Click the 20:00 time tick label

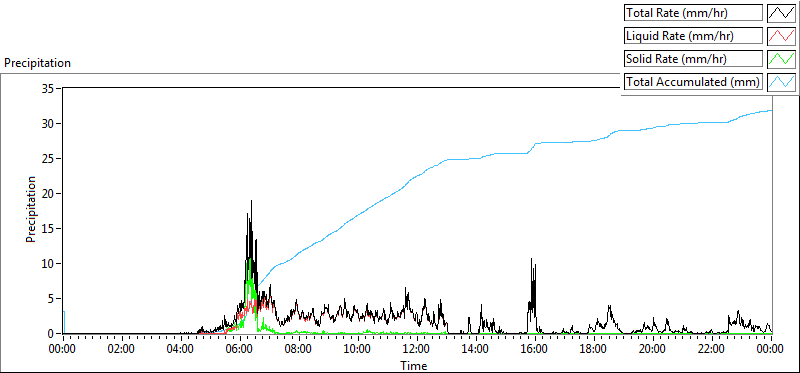pos(652,350)
